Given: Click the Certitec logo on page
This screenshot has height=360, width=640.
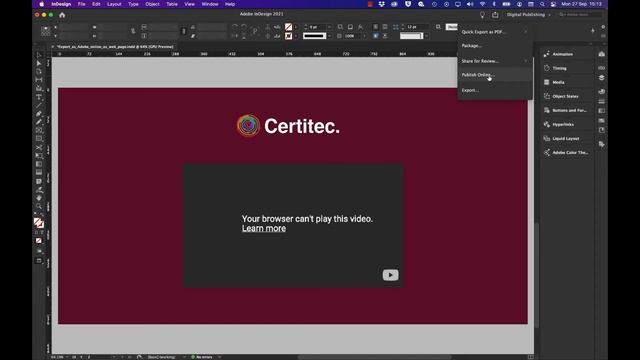Looking at the screenshot, I should [x=288, y=126].
